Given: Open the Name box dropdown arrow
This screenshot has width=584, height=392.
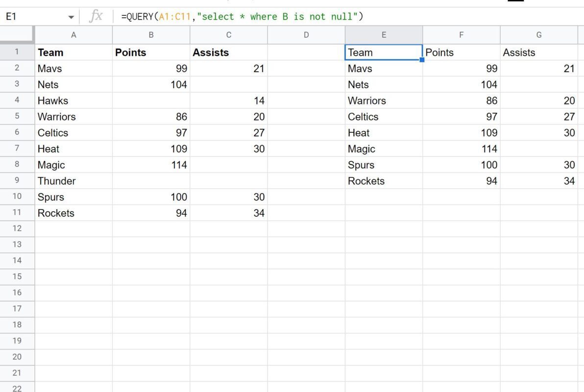Looking at the screenshot, I should (x=71, y=17).
